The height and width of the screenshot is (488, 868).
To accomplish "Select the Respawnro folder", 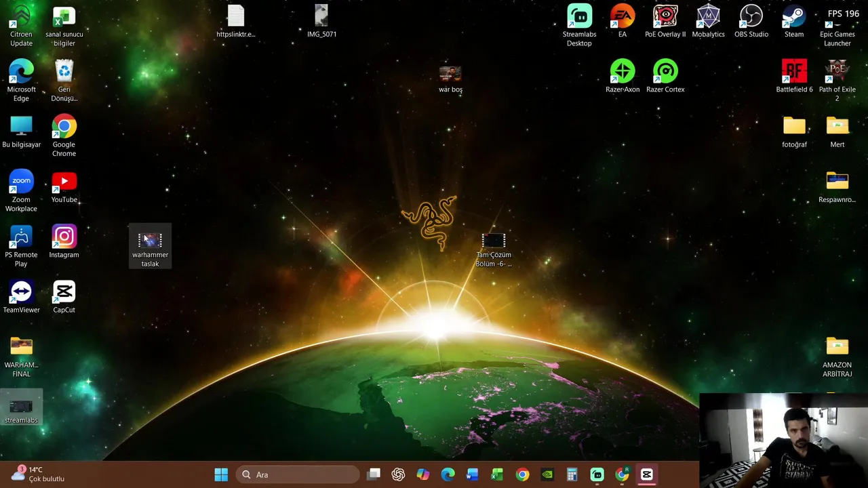I will point(837,187).
